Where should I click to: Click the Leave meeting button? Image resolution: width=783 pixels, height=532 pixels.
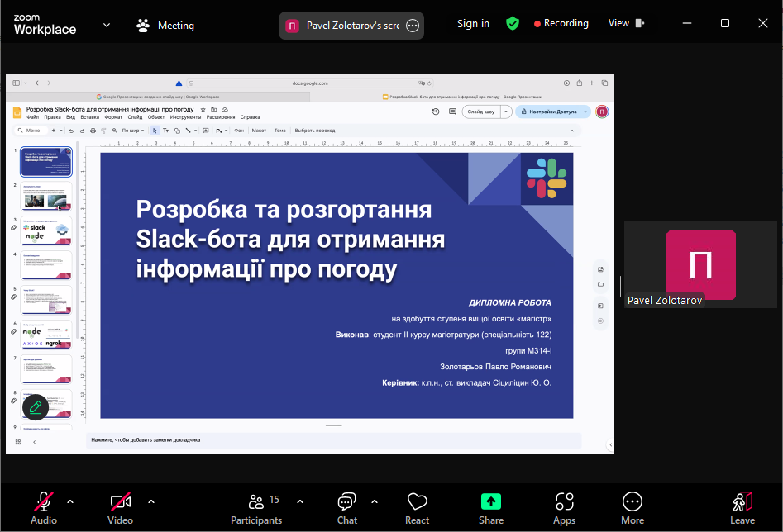742,506
